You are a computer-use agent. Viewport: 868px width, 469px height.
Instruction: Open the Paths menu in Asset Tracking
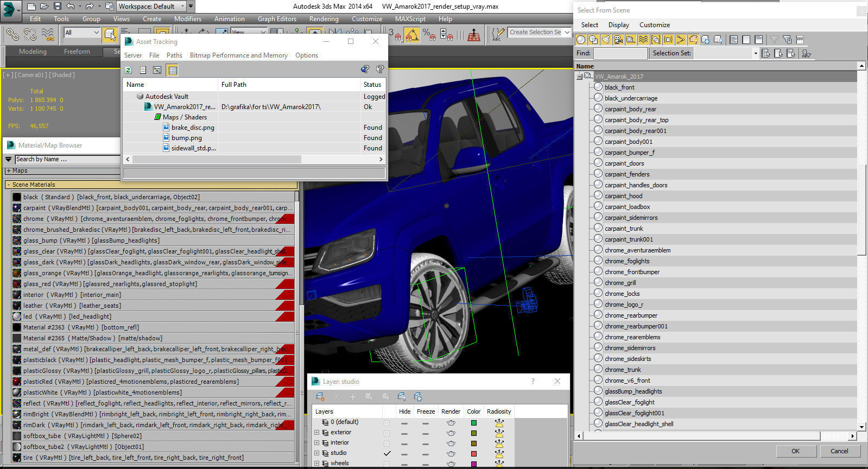coord(174,55)
